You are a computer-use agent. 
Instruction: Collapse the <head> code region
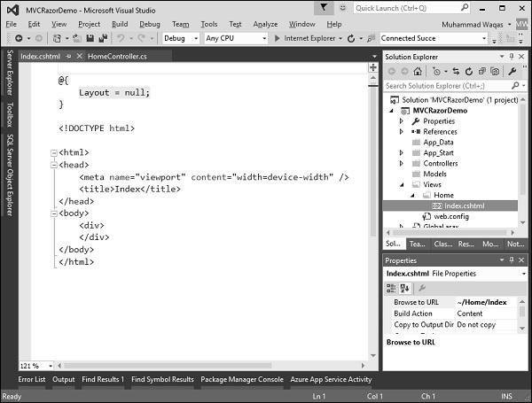pyautogui.click(x=53, y=165)
